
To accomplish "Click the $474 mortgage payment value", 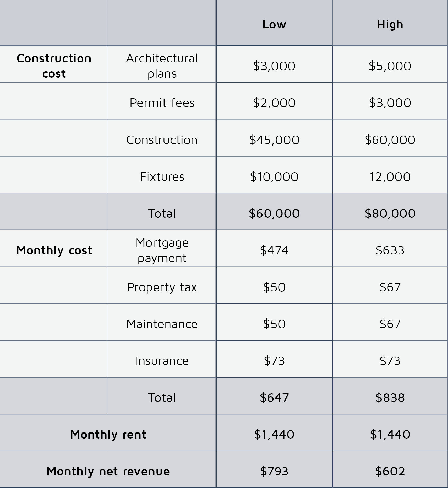I will click(x=274, y=250).
